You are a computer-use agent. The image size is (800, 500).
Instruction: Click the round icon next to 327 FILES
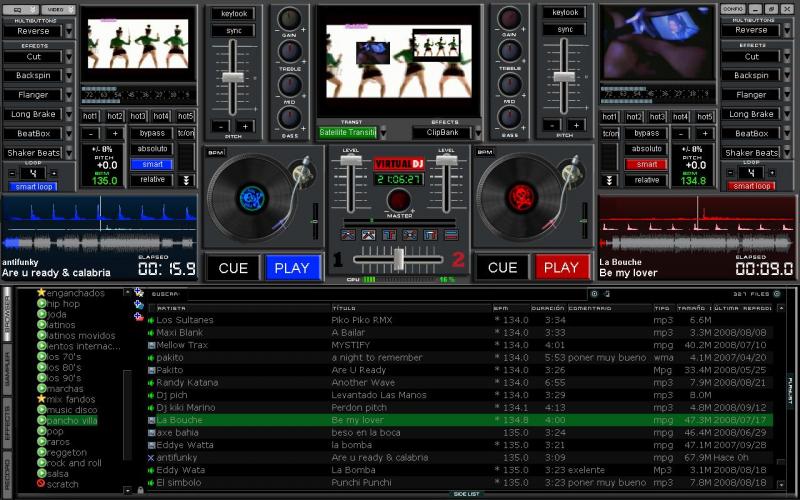[x=777, y=294]
